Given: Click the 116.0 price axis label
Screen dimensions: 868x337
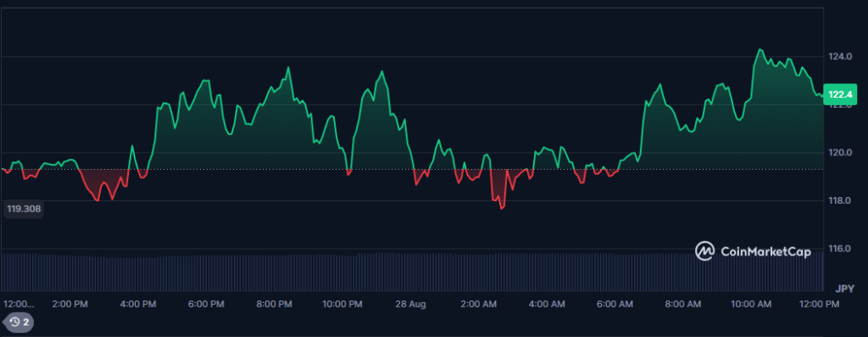Looking at the screenshot, I should pyautogui.click(x=840, y=249).
